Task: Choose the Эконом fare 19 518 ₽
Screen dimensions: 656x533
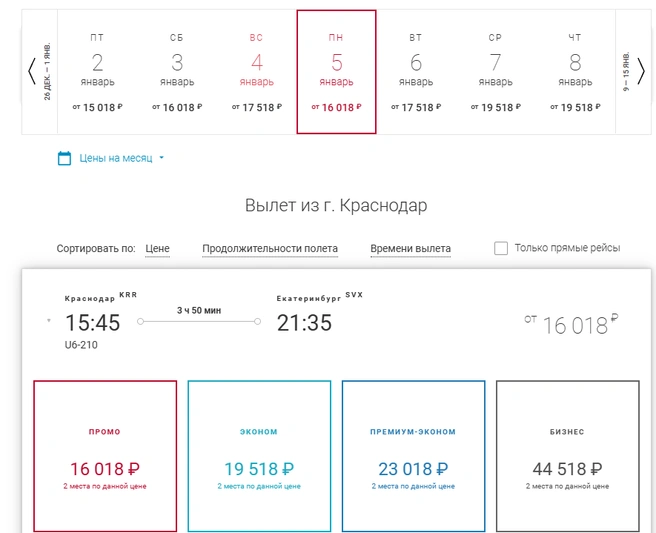Action: [x=259, y=456]
